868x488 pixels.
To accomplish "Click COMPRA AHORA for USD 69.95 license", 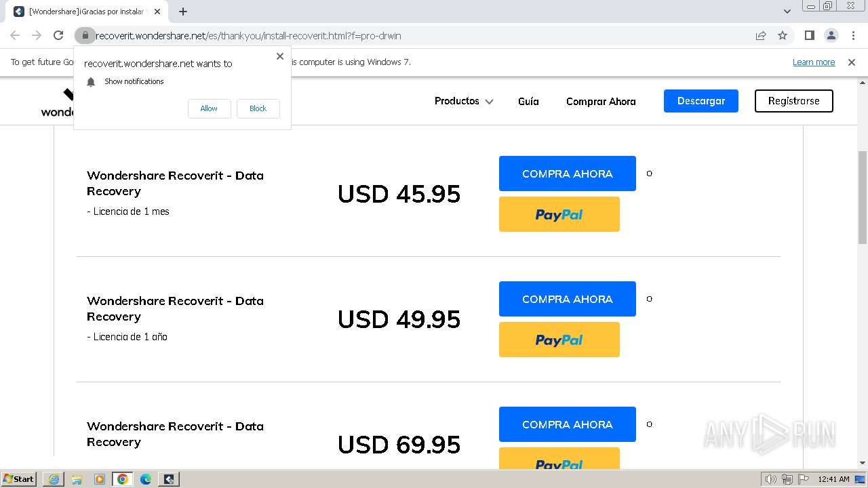I will pos(568,424).
